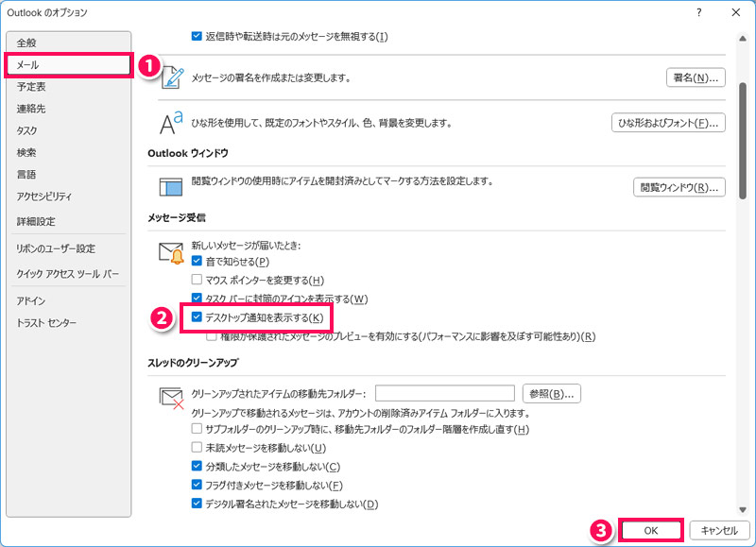Image resolution: width=756 pixels, height=547 pixels.
Task: Click the 署名(N)... button
Action: [x=696, y=77]
